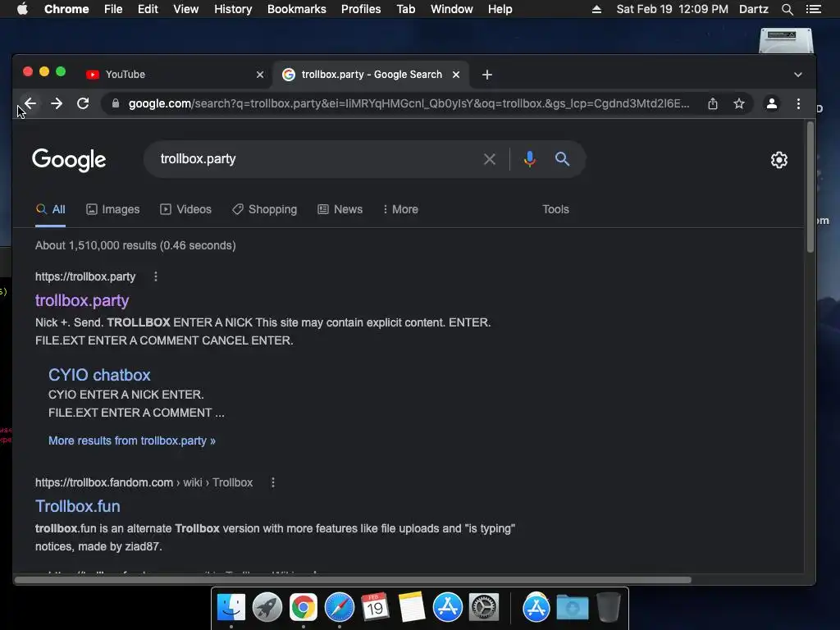The image size is (840, 630).
Task: Reload the Google search page
Action: coord(83,103)
